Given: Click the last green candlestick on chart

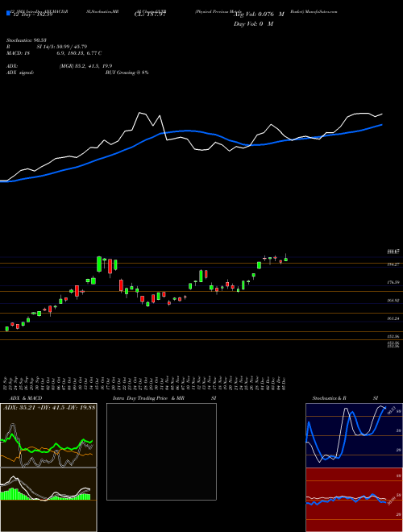Looking at the screenshot, I should (x=286, y=259).
